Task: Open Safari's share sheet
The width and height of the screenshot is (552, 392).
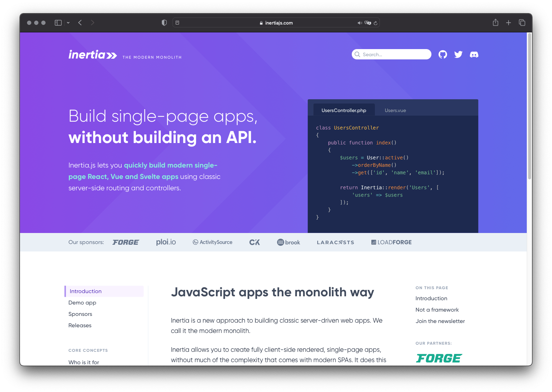Action: pos(495,22)
